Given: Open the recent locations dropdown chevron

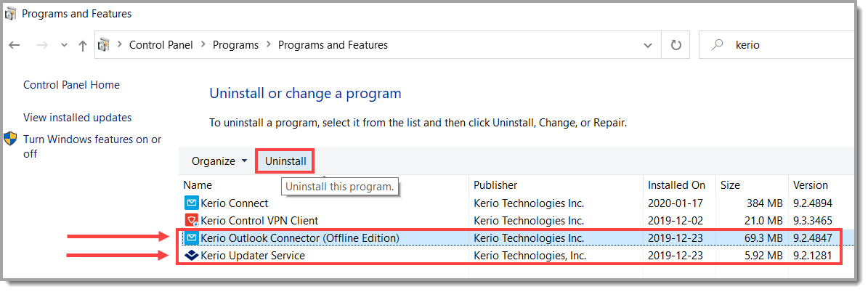Looking at the screenshot, I should tap(64, 46).
